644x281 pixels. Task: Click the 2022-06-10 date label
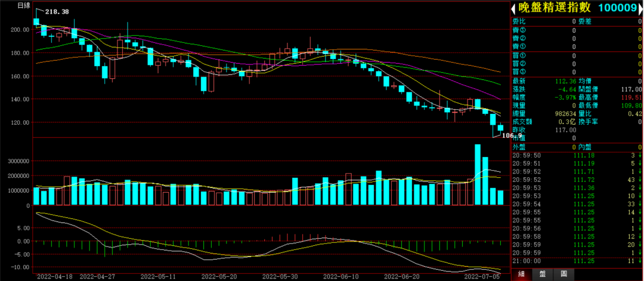[x=341, y=277]
